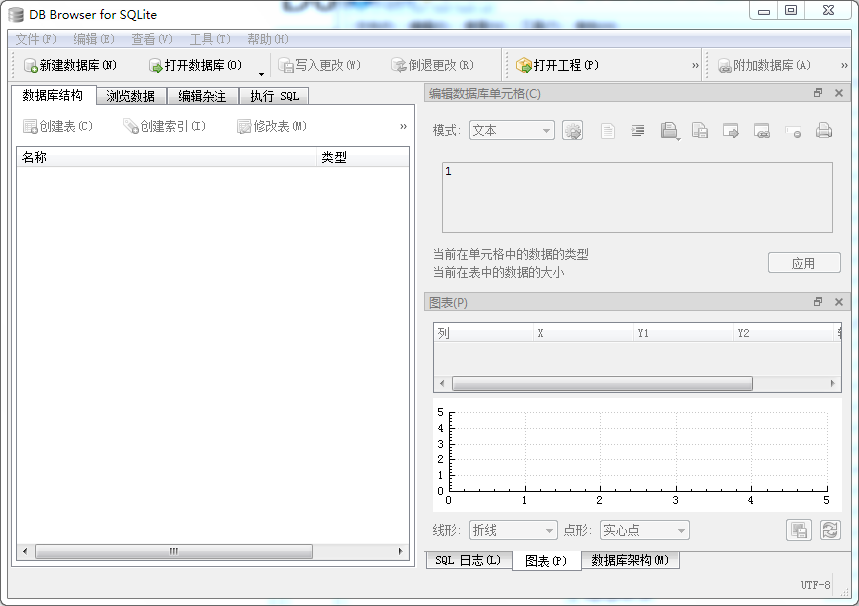Expand overflow chevron after Open Project
The height and width of the screenshot is (606, 859).
click(695, 65)
